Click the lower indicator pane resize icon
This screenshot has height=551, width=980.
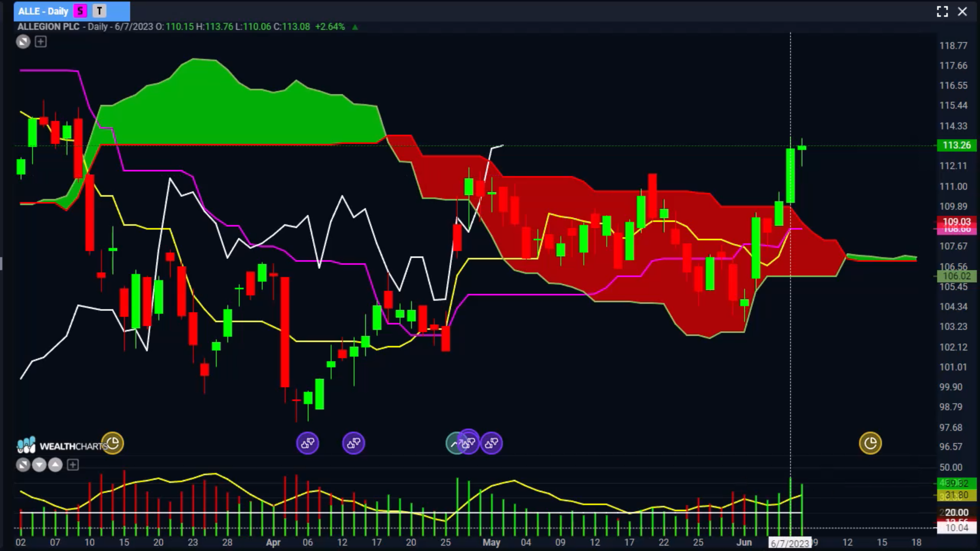click(x=23, y=465)
